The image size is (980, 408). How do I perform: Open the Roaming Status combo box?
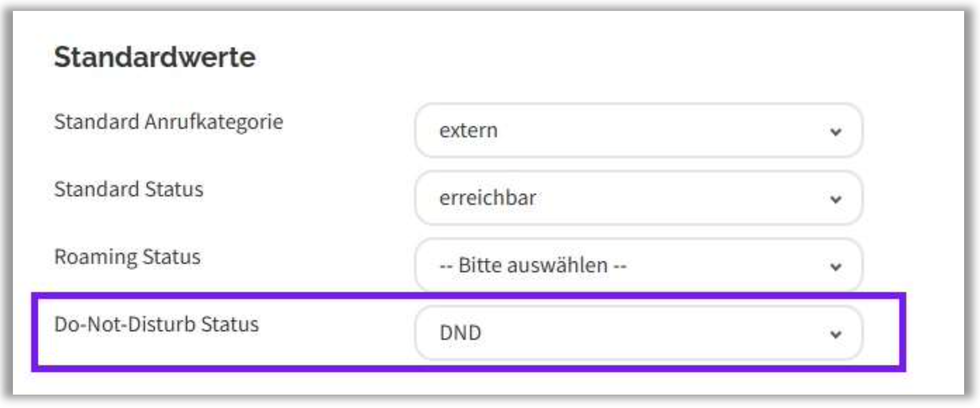(638, 266)
